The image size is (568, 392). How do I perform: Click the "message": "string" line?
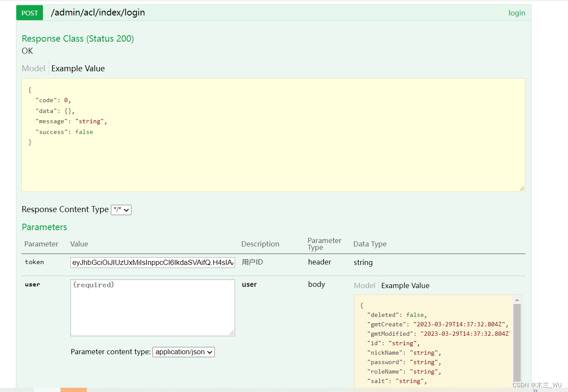click(71, 122)
